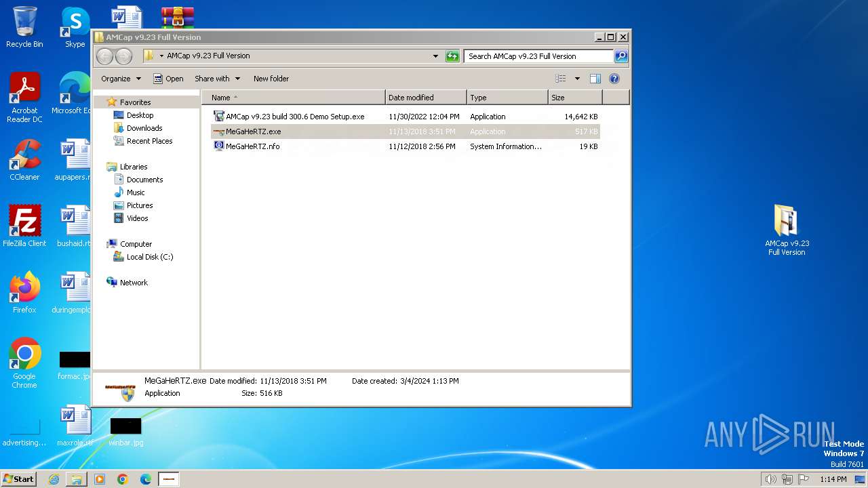The height and width of the screenshot is (488, 868).
Task: Refresh the folder view
Action: [x=452, y=56]
